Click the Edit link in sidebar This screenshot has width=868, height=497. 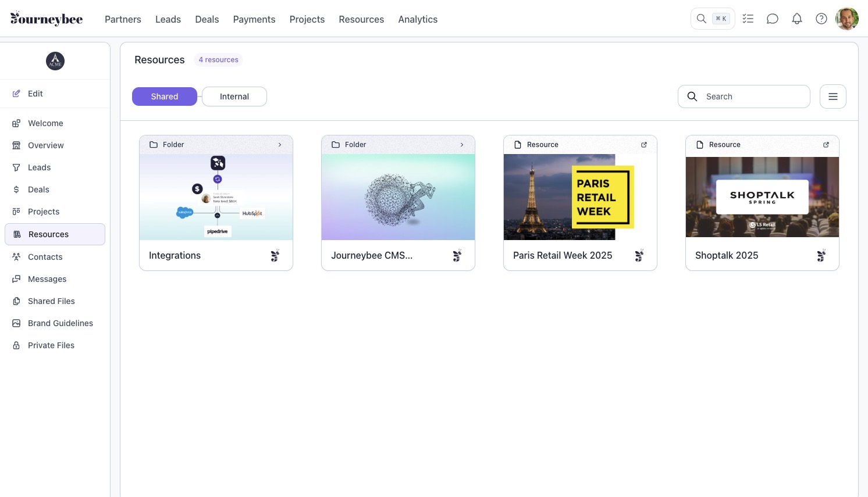pyautogui.click(x=35, y=94)
